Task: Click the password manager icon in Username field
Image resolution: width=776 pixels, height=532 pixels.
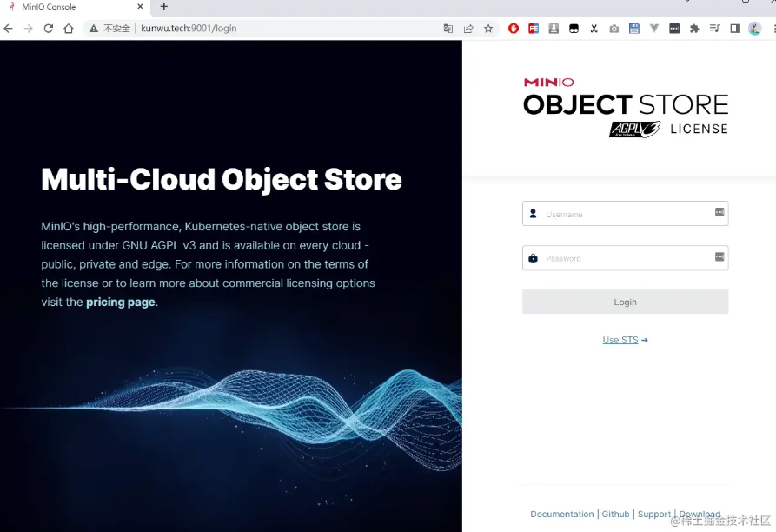Action: point(720,212)
